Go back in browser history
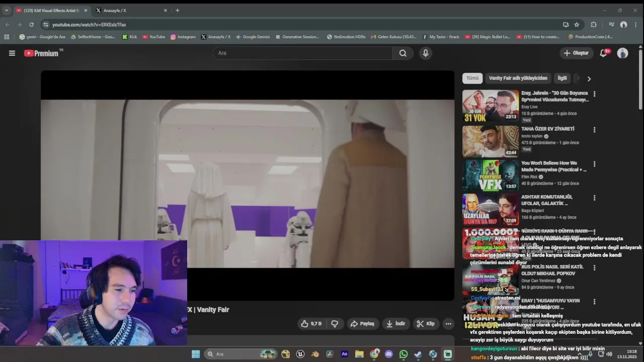The height and width of the screenshot is (362, 644). [7, 24]
